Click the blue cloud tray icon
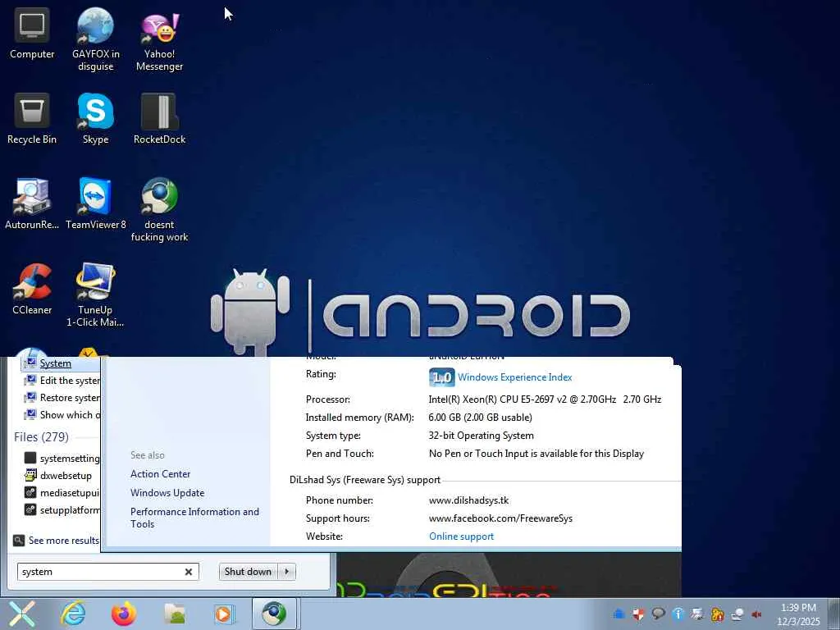840x630 pixels. coord(619,614)
